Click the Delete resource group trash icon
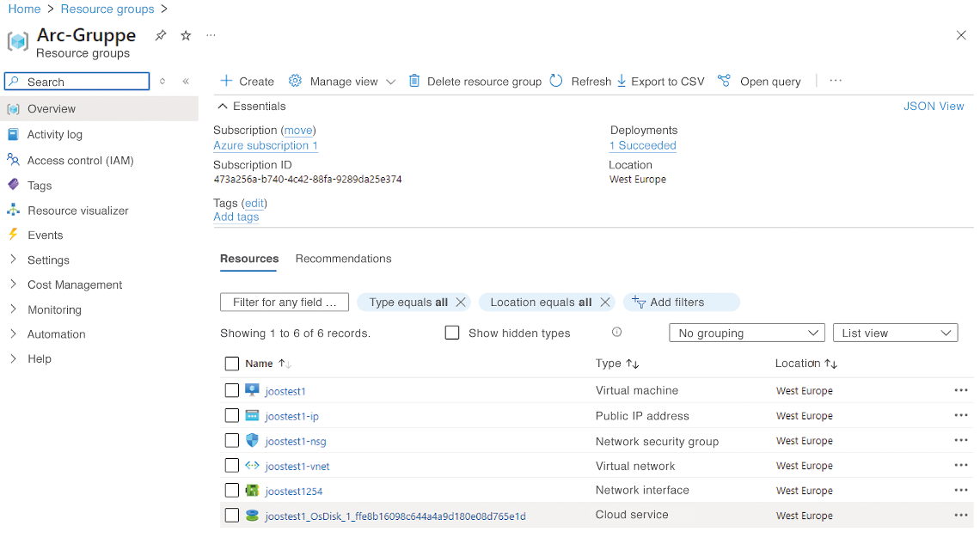 tap(413, 81)
